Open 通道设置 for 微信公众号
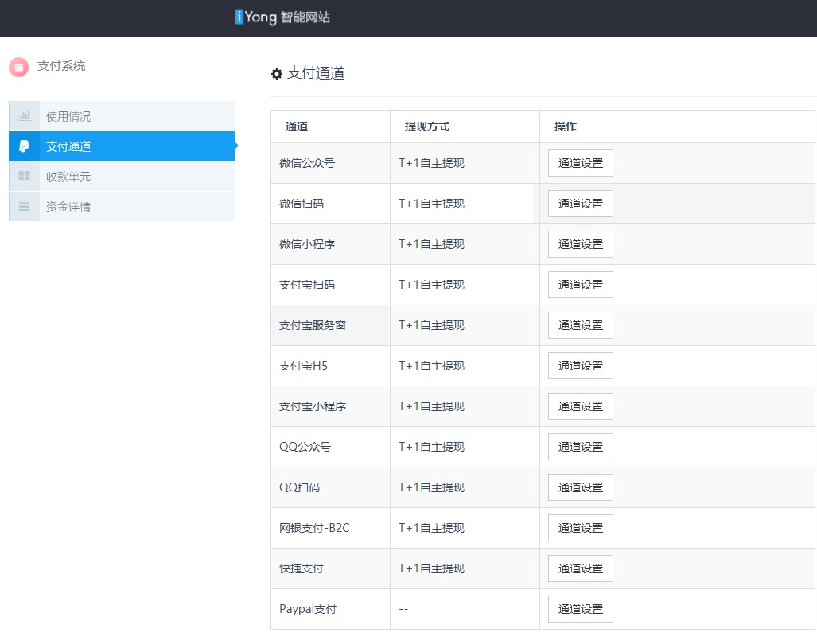The height and width of the screenshot is (644, 817). pos(580,162)
